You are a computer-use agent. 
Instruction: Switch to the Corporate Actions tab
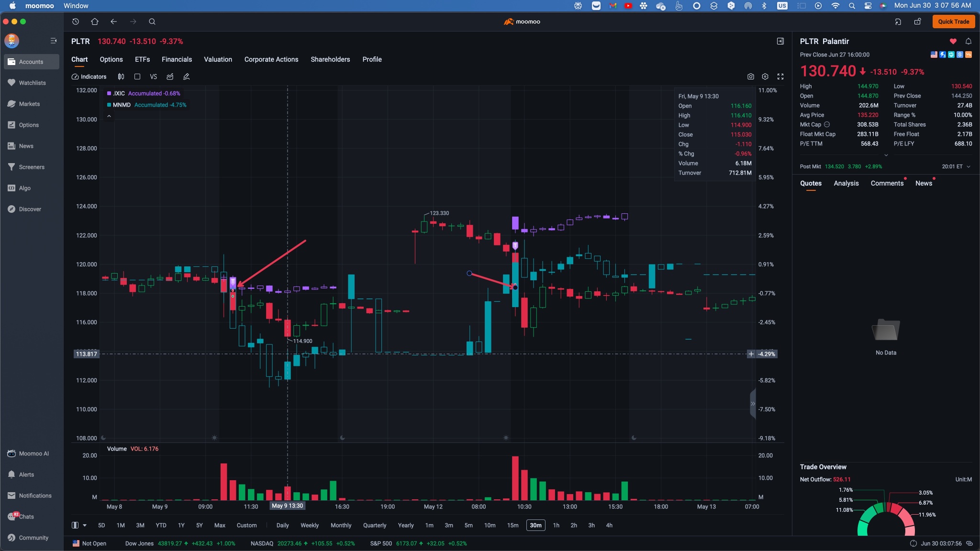271,59
